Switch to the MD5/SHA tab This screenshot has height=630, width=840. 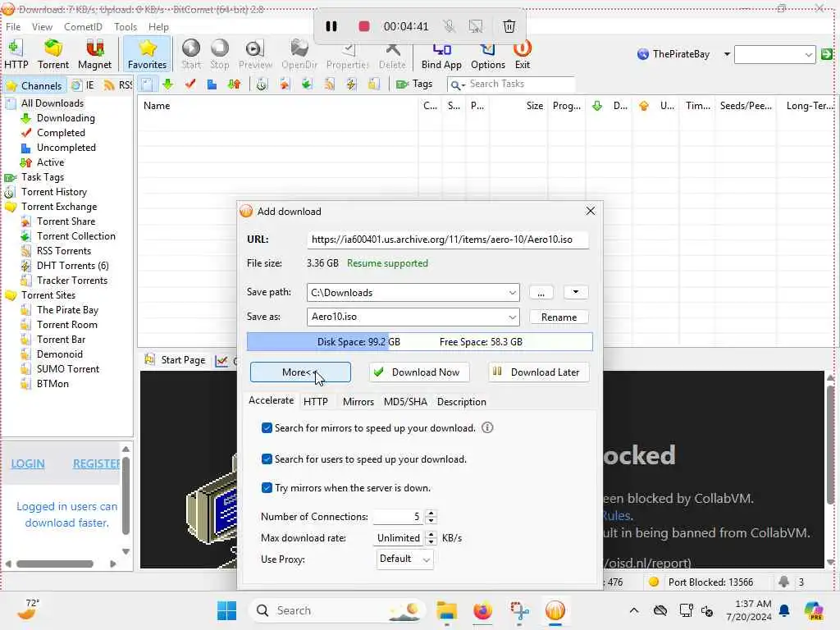point(405,402)
